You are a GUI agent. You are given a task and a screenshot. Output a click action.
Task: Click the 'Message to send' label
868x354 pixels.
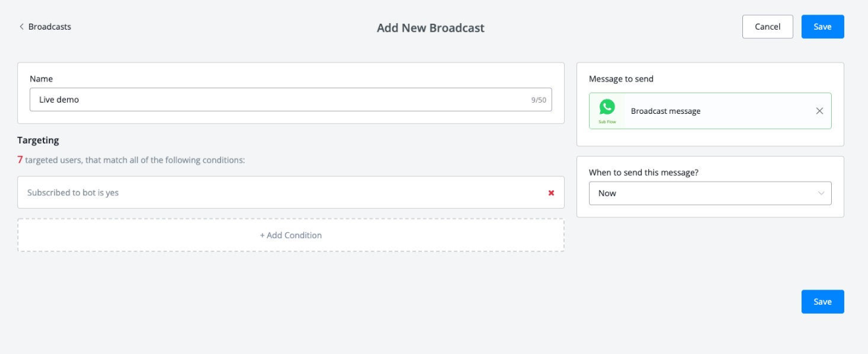tap(621, 79)
